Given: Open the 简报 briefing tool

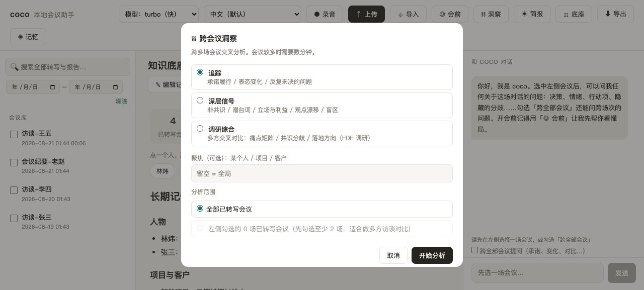Looking at the screenshot, I should coord(532,14).
